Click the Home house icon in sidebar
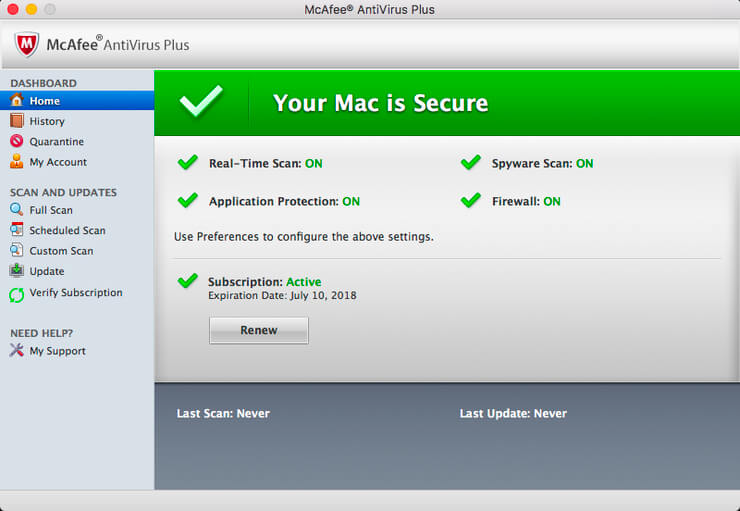 point(16,101)
